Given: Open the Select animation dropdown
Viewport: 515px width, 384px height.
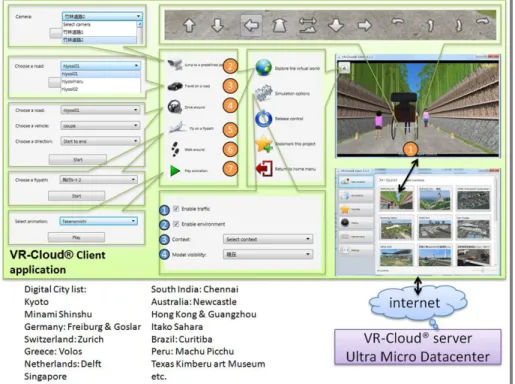Looking at the screenshot, I should coord(98,221).
